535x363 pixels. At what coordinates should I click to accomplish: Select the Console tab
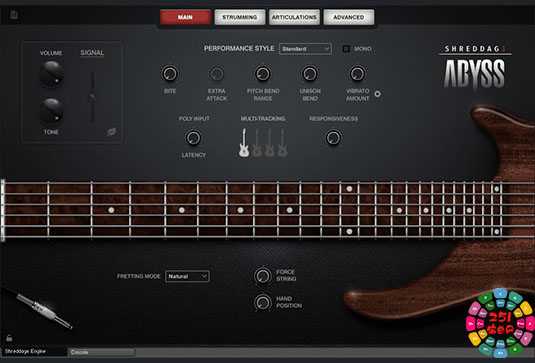pyautogui.click(x=102, y=352)
